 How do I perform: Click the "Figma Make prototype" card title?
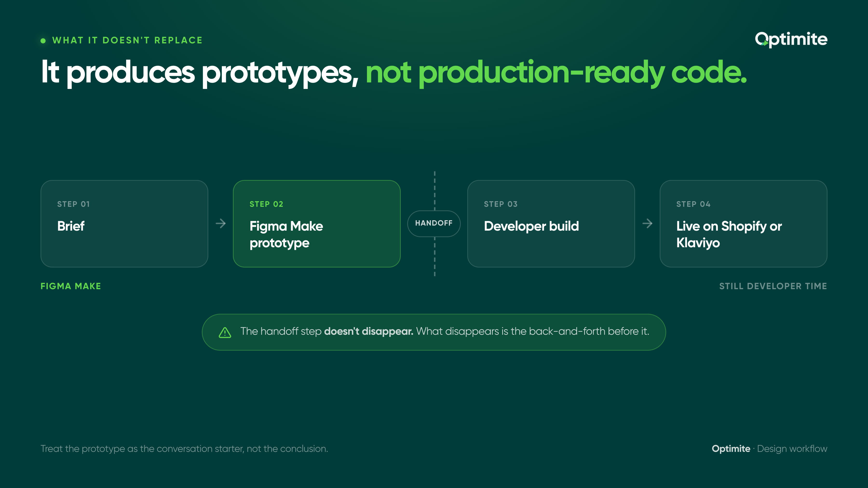click(286, 234)
